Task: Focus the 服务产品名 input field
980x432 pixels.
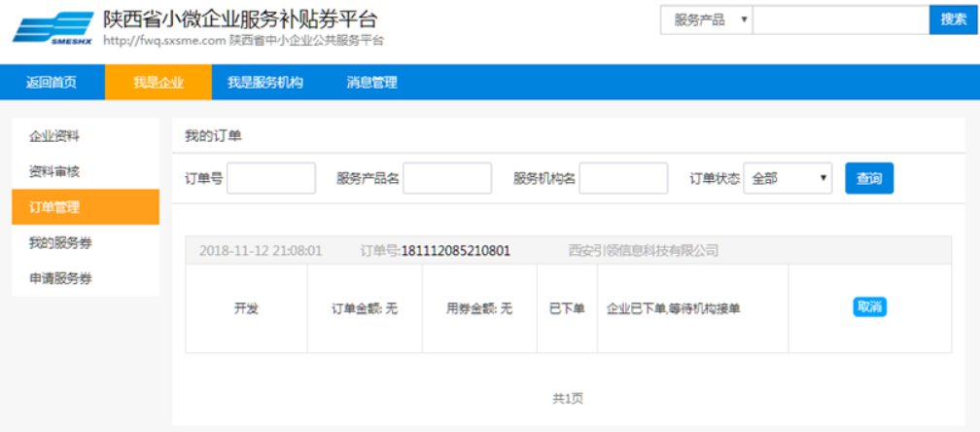Action: (x=447, y=179)
